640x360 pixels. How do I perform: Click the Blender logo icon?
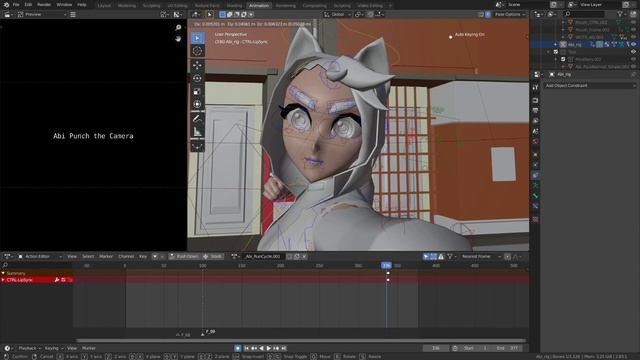pos(6,5)
